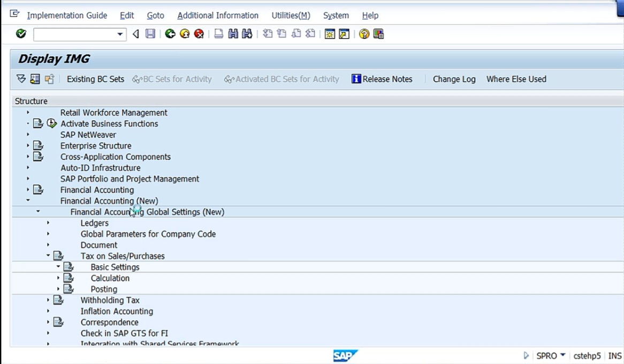Open documentation icon for Calculation

[x=69, y=278]
